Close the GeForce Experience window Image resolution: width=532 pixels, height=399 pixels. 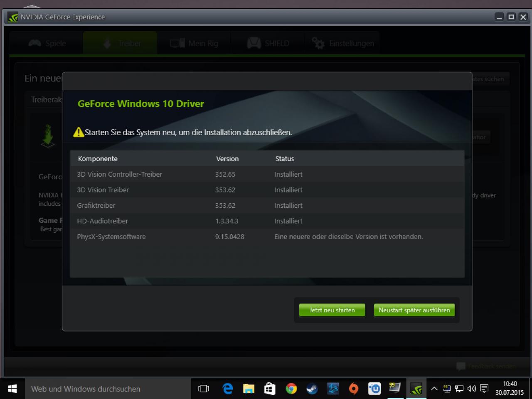point(523,17)
